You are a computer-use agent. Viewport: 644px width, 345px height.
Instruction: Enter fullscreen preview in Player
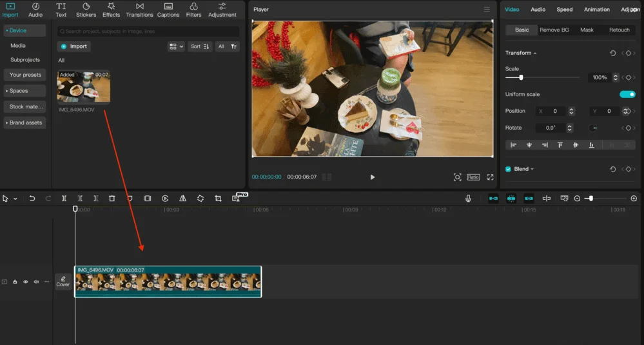tap(490, 177)
